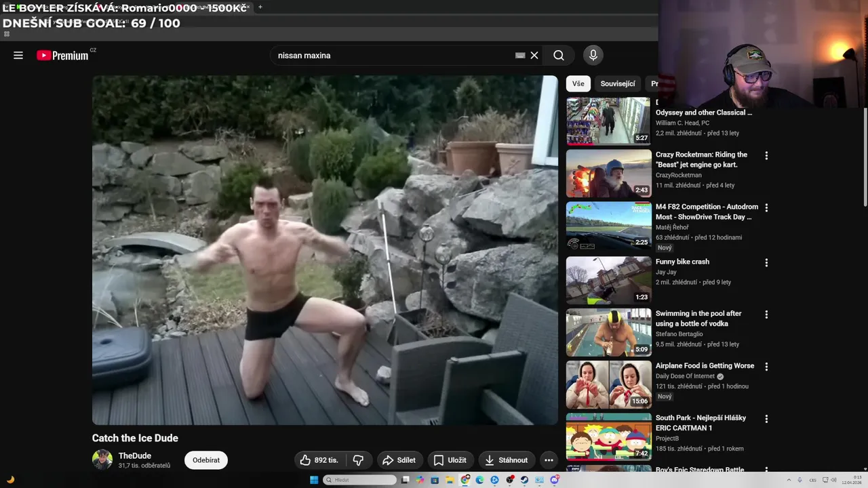Open Chrome from the taskbar
Image resolution: width=868 pixels, height=488 pixels.
click(x=465, y=480)
